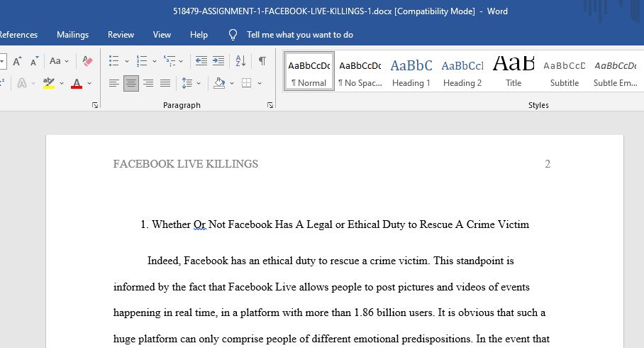The height and width of the screenshot is (348, 644).
Task: Go to the View tab
Action: (162, 35)
